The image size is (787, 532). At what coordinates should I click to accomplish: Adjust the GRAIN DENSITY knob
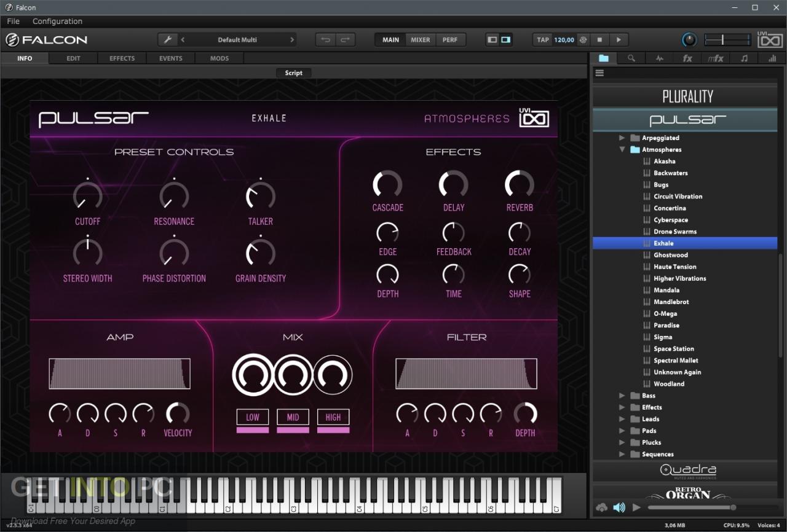[x=261, y=252]
